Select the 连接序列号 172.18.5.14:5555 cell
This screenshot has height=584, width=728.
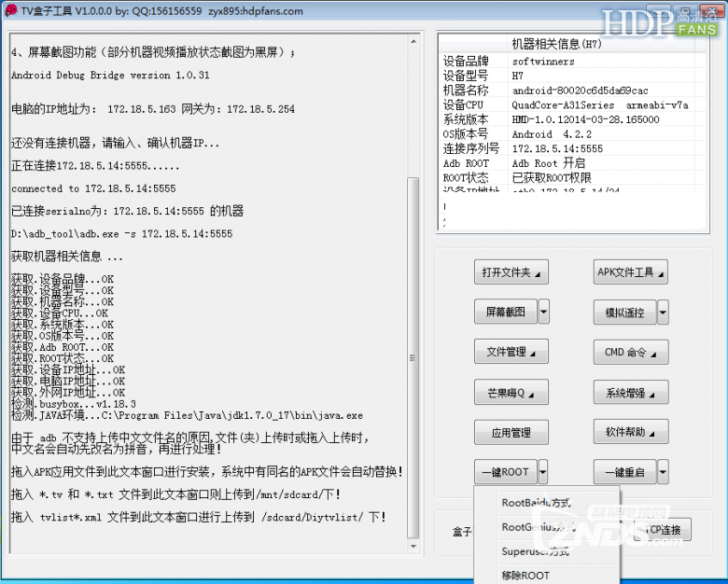(x=601, y=148)
